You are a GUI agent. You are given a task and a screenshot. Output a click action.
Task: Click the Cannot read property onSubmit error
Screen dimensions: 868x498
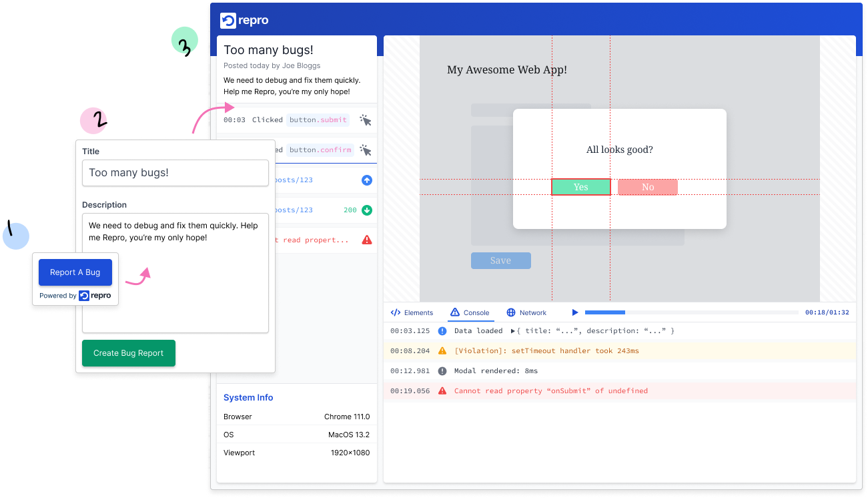(x=551, y=391)
